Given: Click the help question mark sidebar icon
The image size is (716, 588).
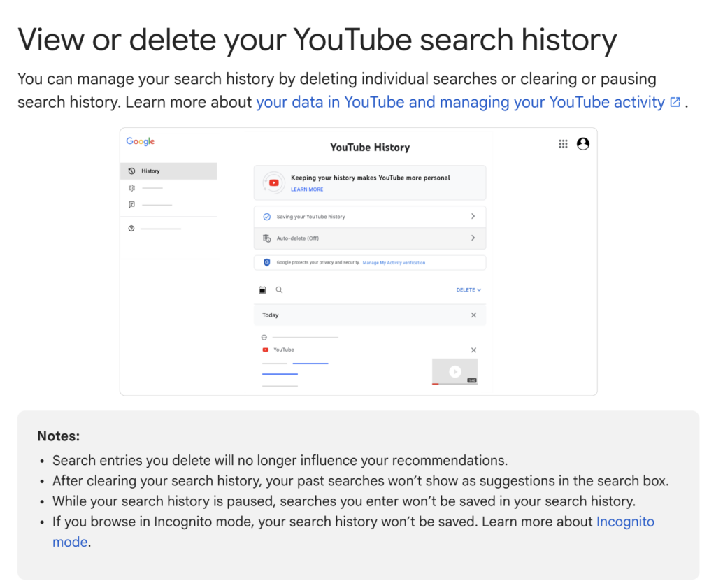Looking at the screenshot, I should pos(131,229).
